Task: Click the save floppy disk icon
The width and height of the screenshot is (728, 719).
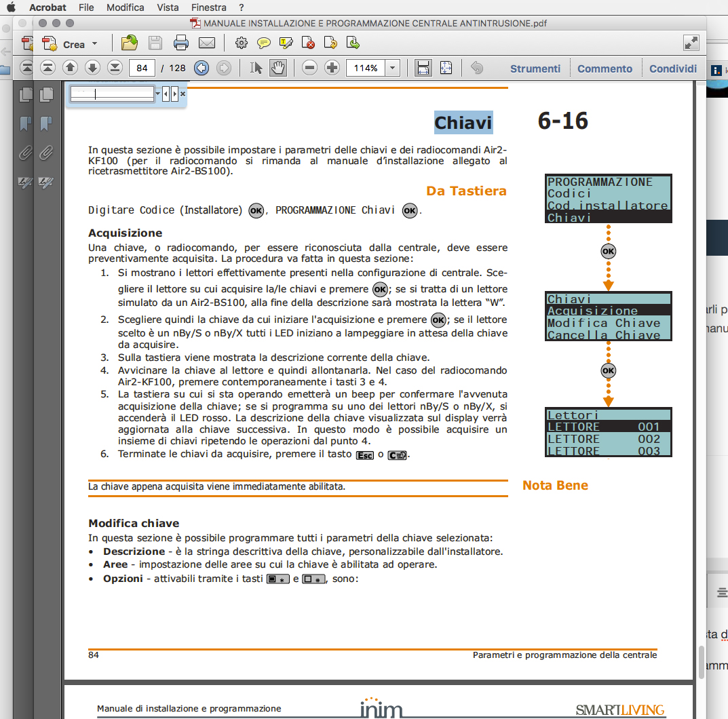Action: 155,43
